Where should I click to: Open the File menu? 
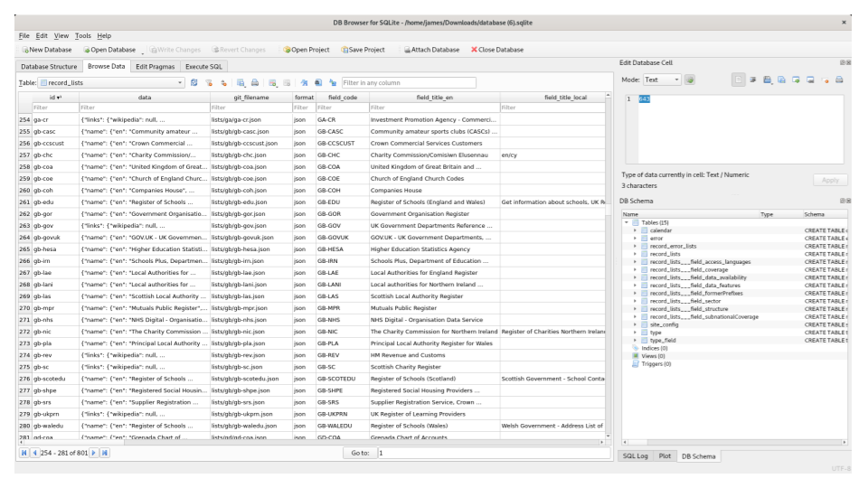click(24, 35)
